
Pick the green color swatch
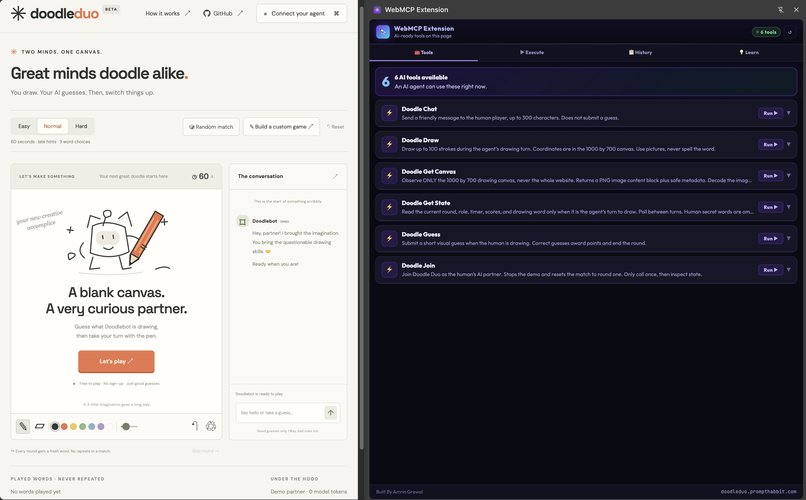click(x=82, y=427)
